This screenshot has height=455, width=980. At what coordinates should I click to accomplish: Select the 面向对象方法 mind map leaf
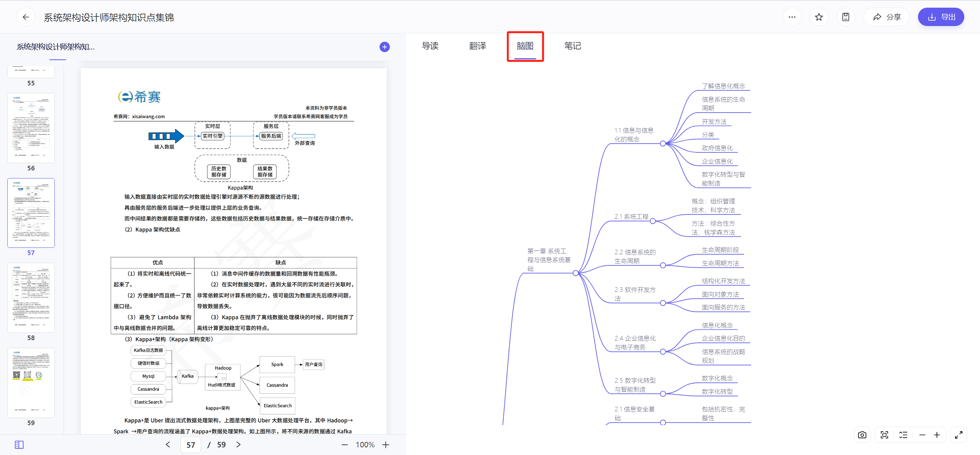(x=720, y=294)
